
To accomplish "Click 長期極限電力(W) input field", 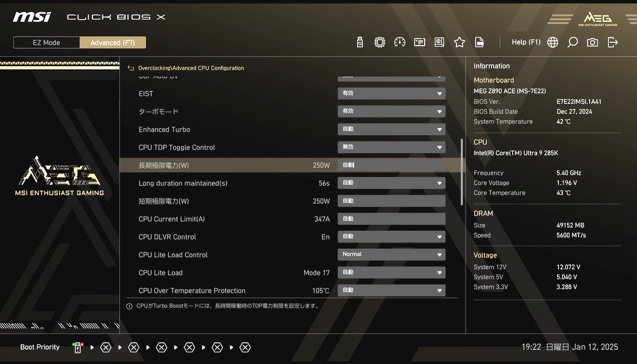I will tap(391, 165).
